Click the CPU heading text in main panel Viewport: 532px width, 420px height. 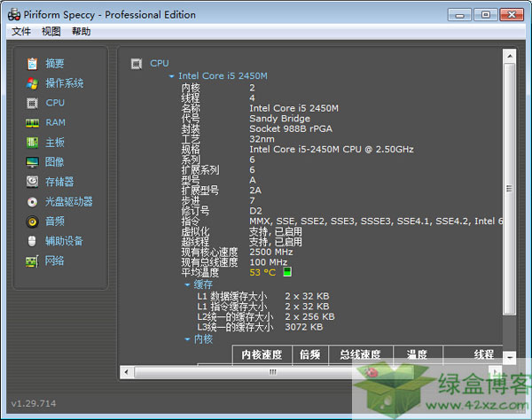point(160,63)
